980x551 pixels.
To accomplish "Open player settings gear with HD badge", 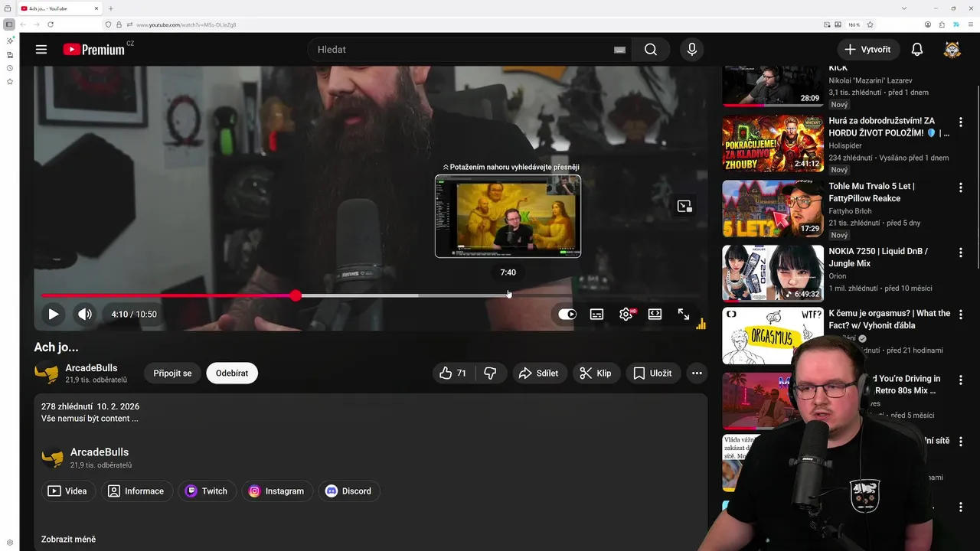I will 626,314.
